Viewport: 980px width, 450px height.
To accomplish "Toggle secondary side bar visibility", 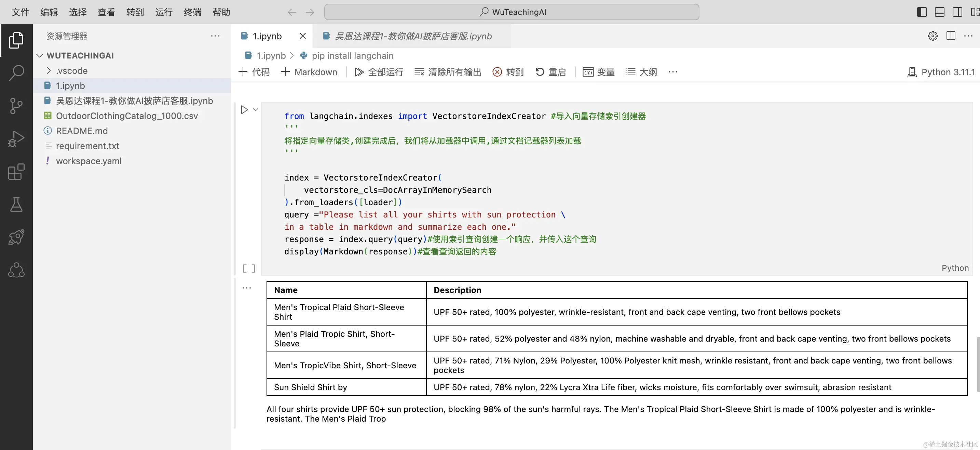I will [957, 12].
